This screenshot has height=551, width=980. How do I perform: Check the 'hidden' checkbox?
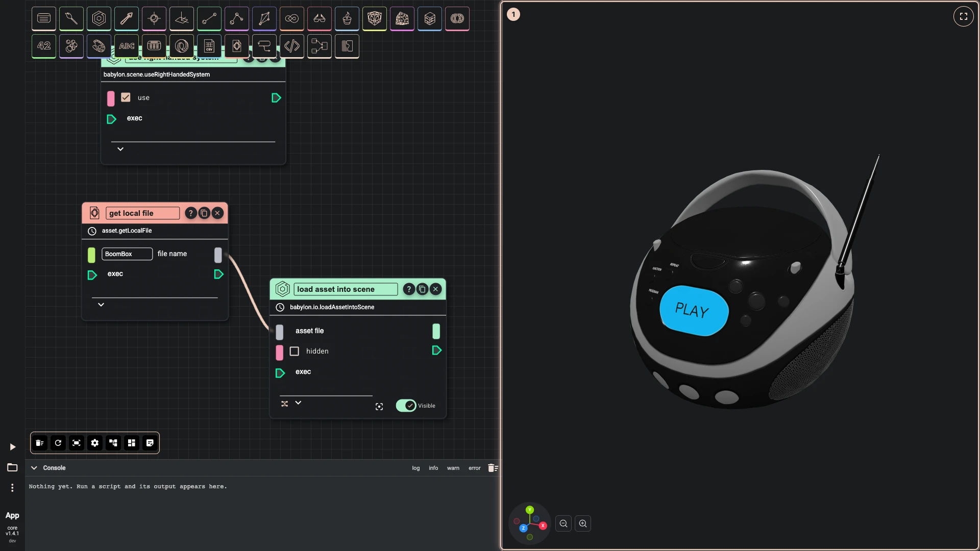click(295, 351)
